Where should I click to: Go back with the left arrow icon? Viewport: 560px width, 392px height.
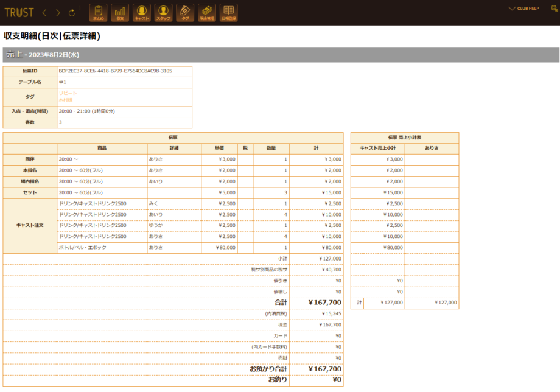point(44,13)
